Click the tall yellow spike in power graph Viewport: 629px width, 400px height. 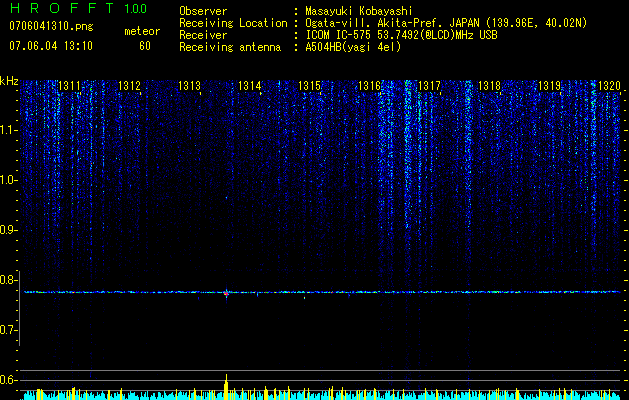[226, 387]
